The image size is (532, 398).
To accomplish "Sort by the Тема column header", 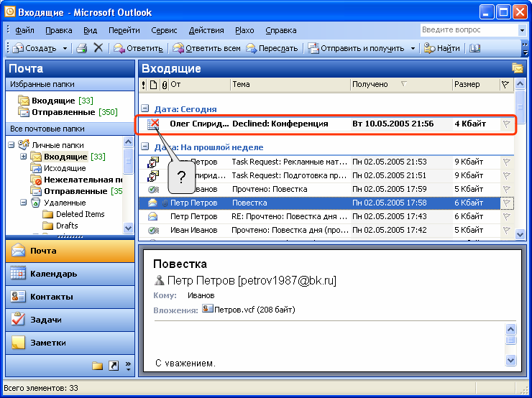I will click(290, 85).
